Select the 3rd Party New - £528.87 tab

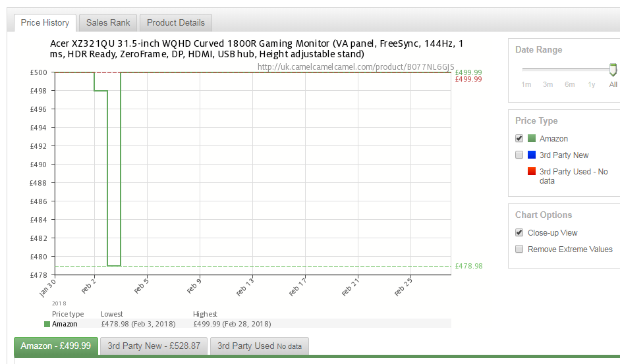point(154,346)
